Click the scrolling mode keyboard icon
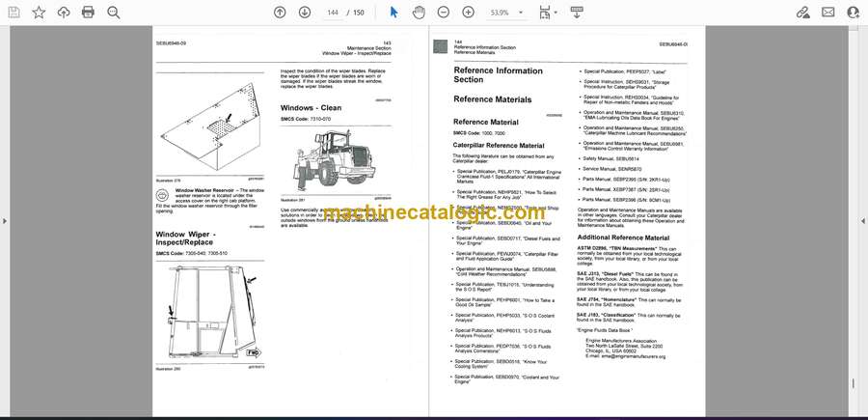 pos(577,13)
